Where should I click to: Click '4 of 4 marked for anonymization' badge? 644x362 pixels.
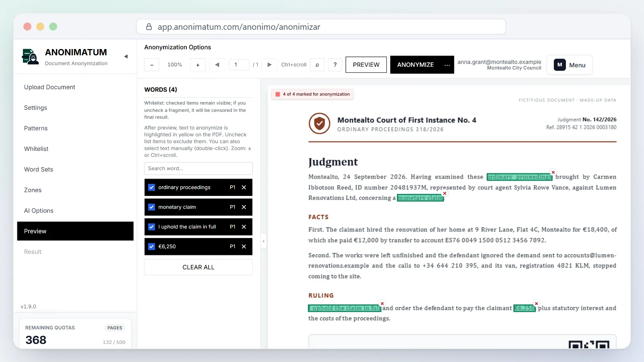coord(312,94)
